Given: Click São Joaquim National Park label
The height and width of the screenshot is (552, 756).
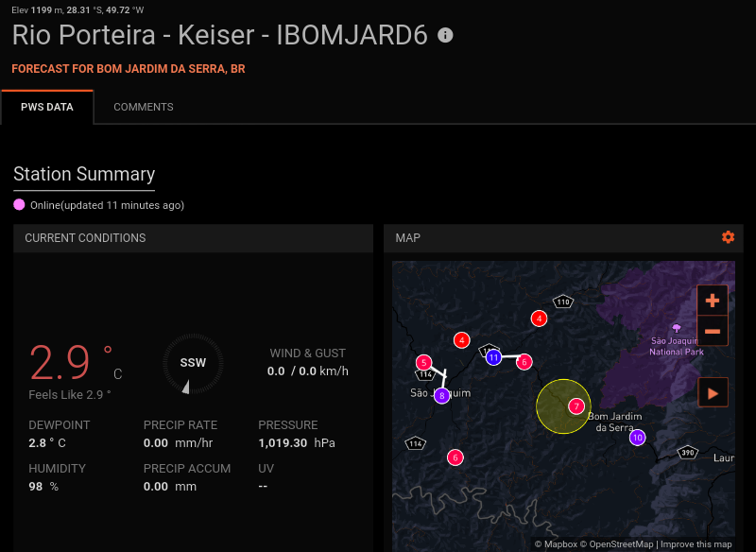Looking at the screenshot, I should coord(677,346).
